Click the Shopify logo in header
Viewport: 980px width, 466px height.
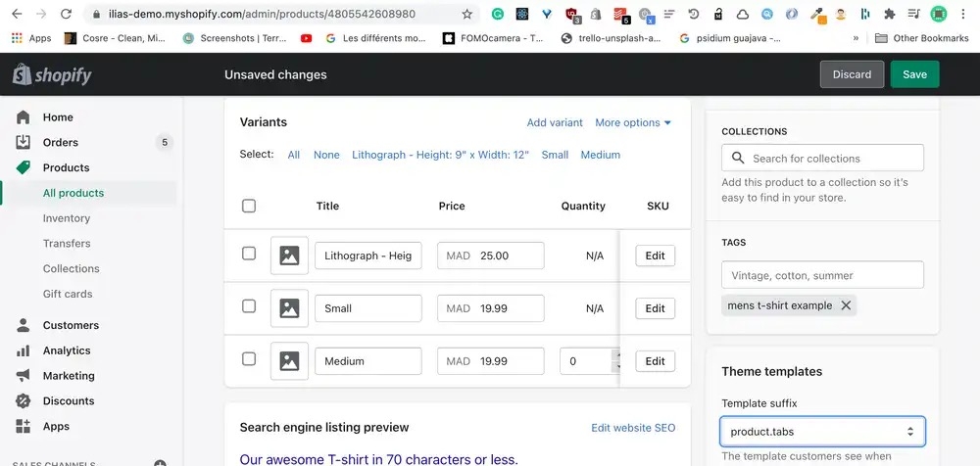pyautogui.click(x=52, y=75)
